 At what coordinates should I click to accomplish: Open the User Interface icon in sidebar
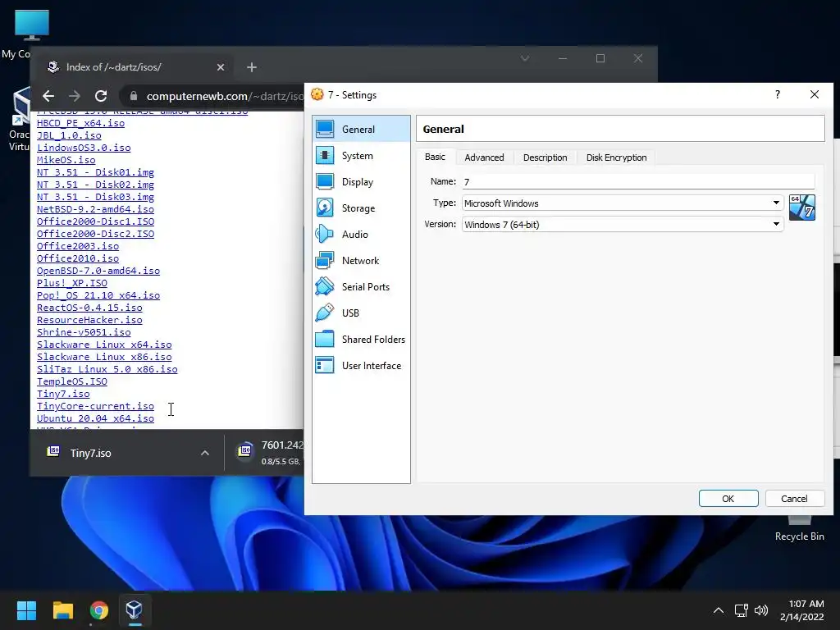[325, 365]
